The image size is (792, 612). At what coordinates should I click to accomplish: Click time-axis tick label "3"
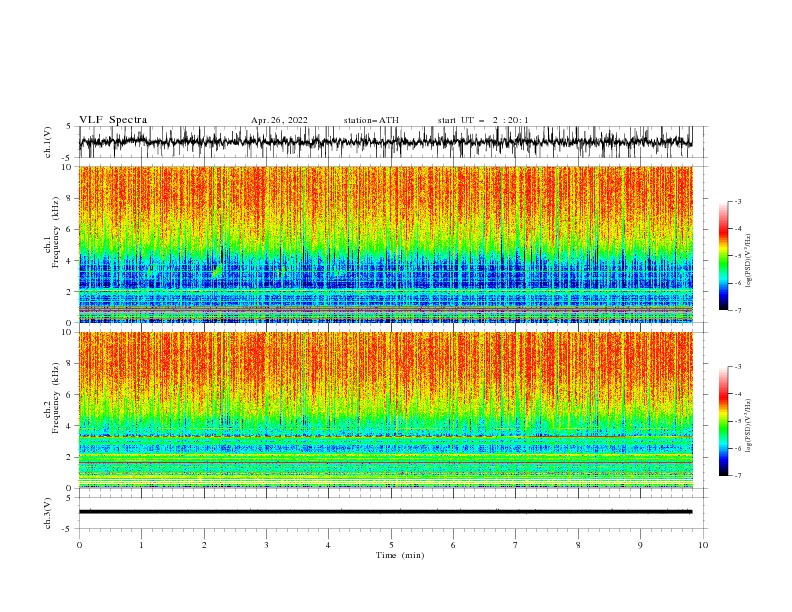pyautogui.click(x=266, y=545)
